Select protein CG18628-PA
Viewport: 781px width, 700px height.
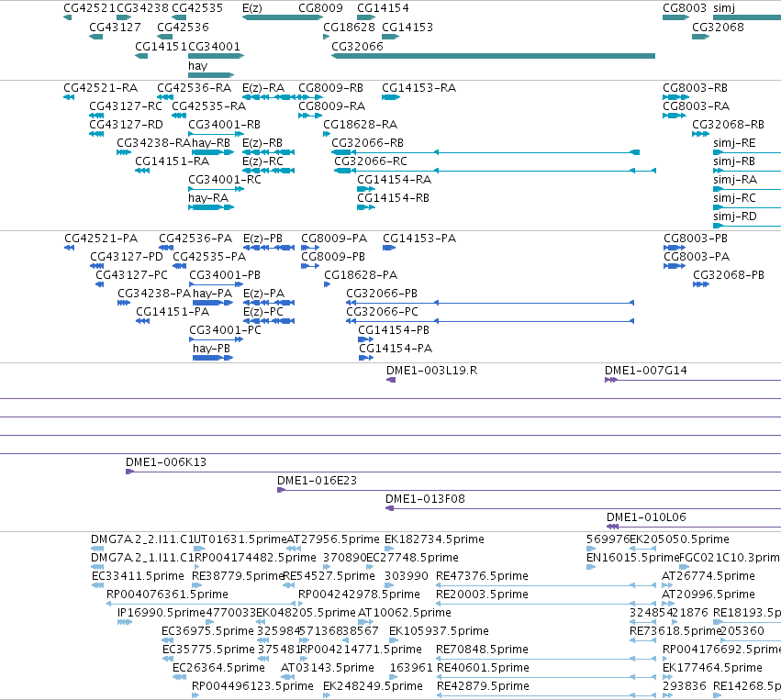click(x=361, y=275)
